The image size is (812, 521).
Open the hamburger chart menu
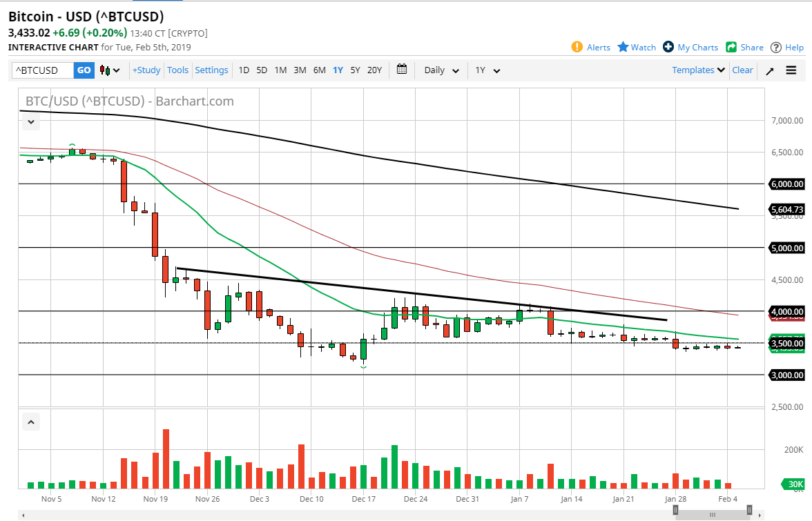(791, 70)
